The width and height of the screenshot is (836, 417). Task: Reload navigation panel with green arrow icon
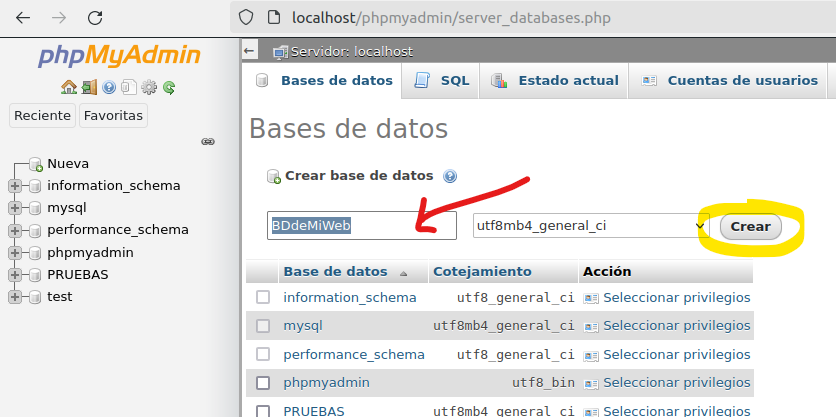point(169,87)
